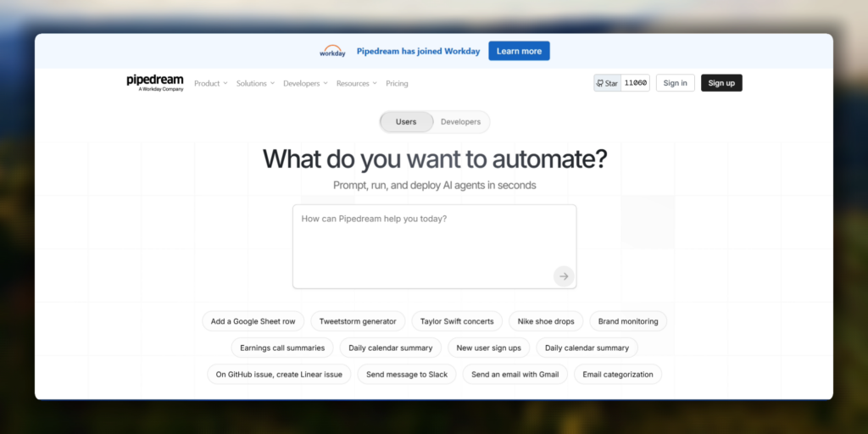Pick the 'Taylor Swift concerts' suggestion chip
Image resolution: width=868 pixels, height=434 pixels.
(457, 322)
